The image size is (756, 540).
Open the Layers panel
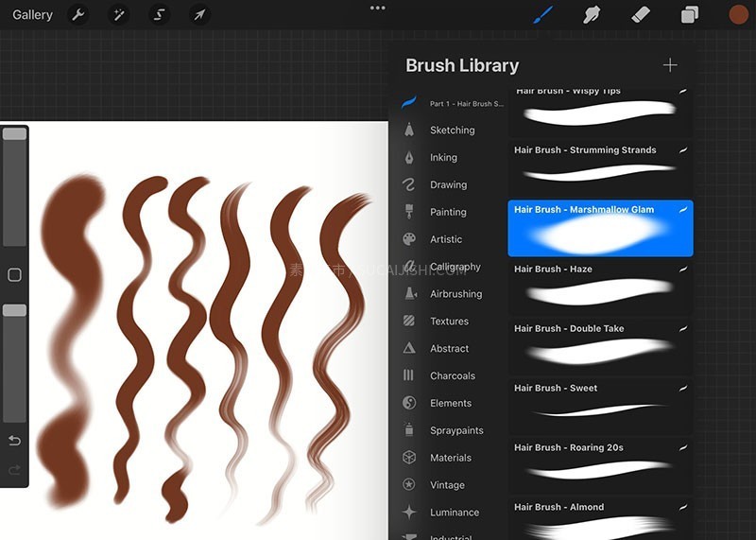(690, 15)
